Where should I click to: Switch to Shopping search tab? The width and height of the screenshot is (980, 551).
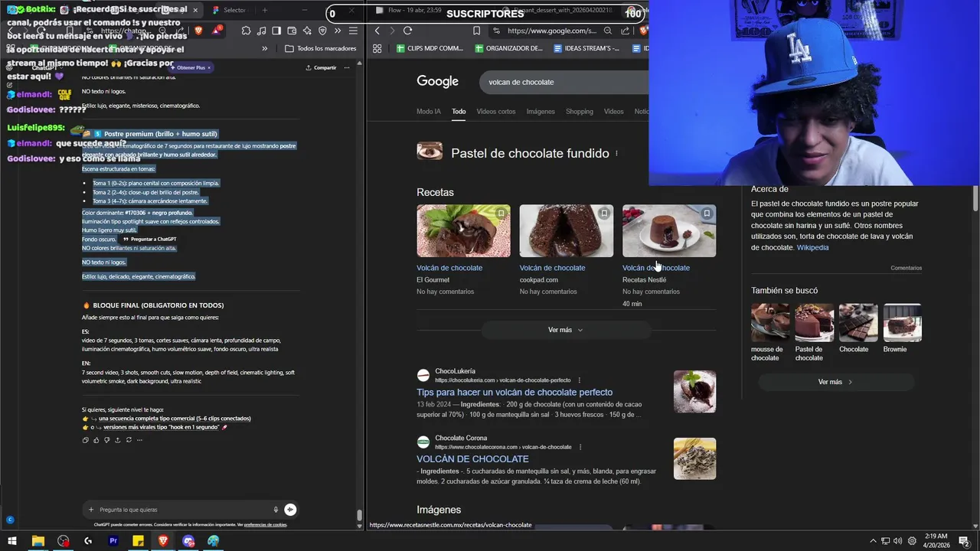pos(580,112)
